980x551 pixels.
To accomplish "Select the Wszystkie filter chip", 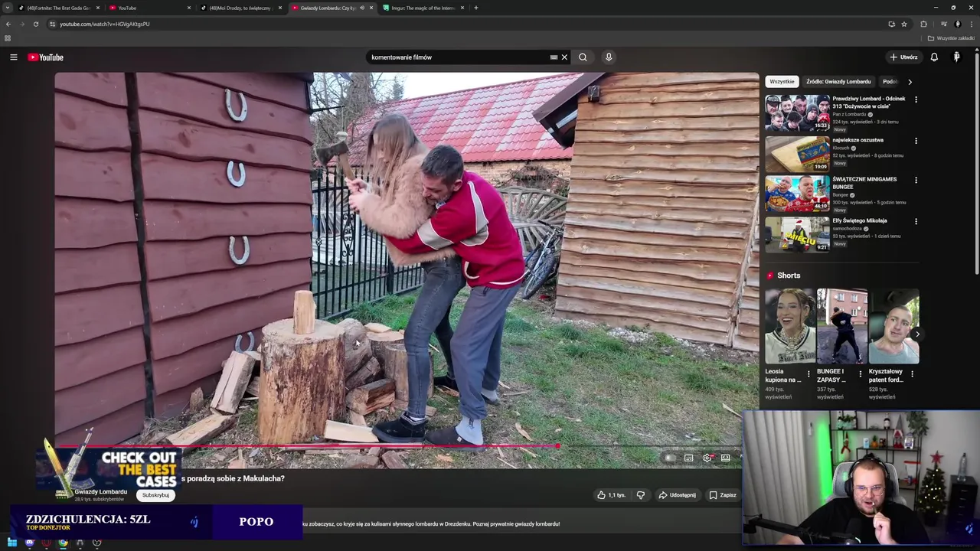I will 782,82.
